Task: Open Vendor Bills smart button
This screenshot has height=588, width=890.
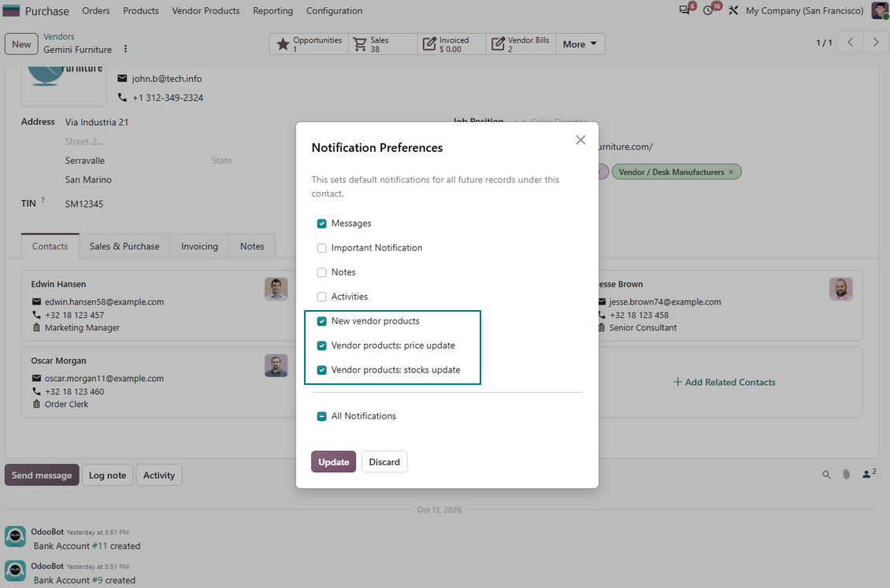Action: tap(521, 44)
